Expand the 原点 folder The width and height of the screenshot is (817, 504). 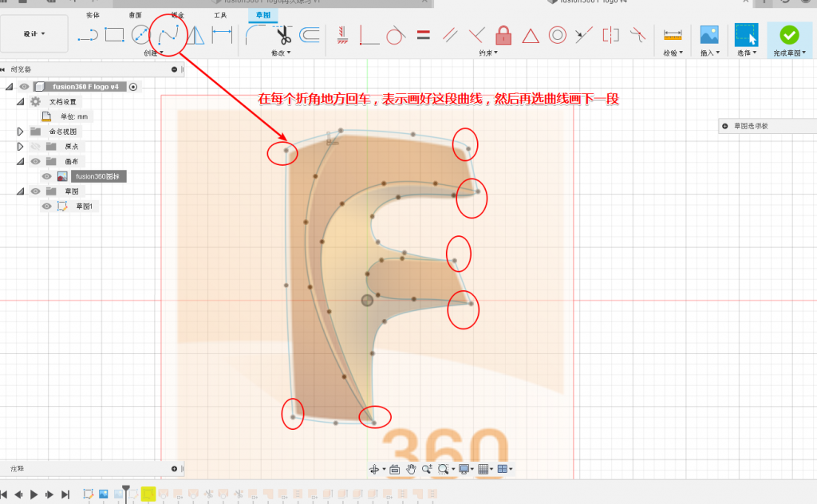[20, 146]
